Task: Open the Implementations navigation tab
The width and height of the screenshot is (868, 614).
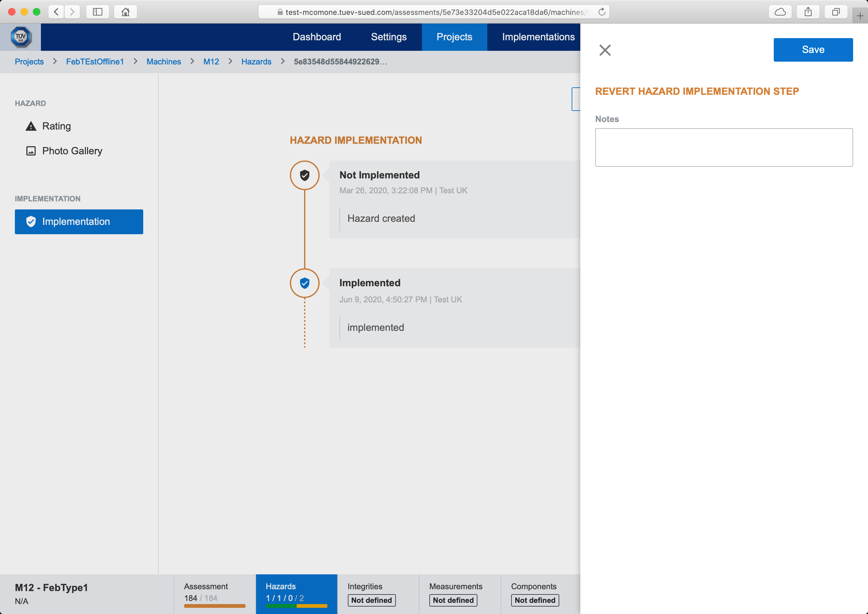Action: pos(538,37)
